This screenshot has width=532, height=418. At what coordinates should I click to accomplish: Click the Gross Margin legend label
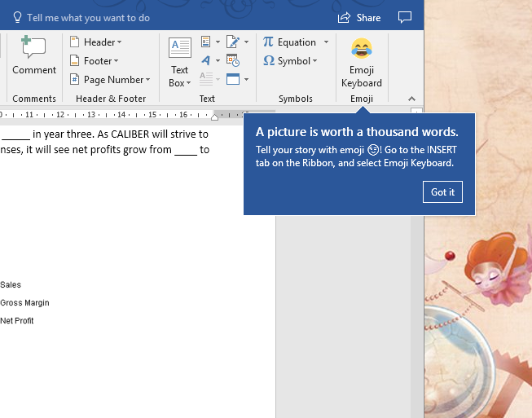pyautogui.click(x=24, y=302)
